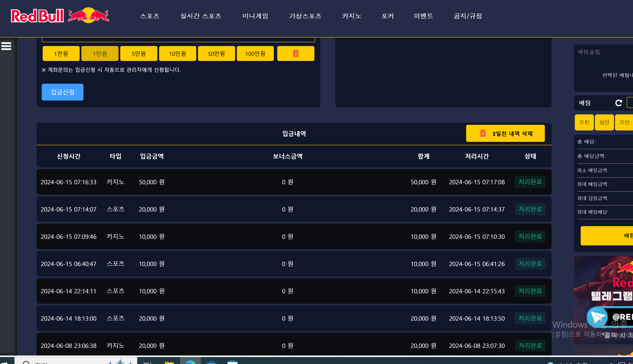Open Microsoft Edge from the taskbar
The height and width of the screenshot is (364, 633).
pyautogui.click(x=190, y=362)
